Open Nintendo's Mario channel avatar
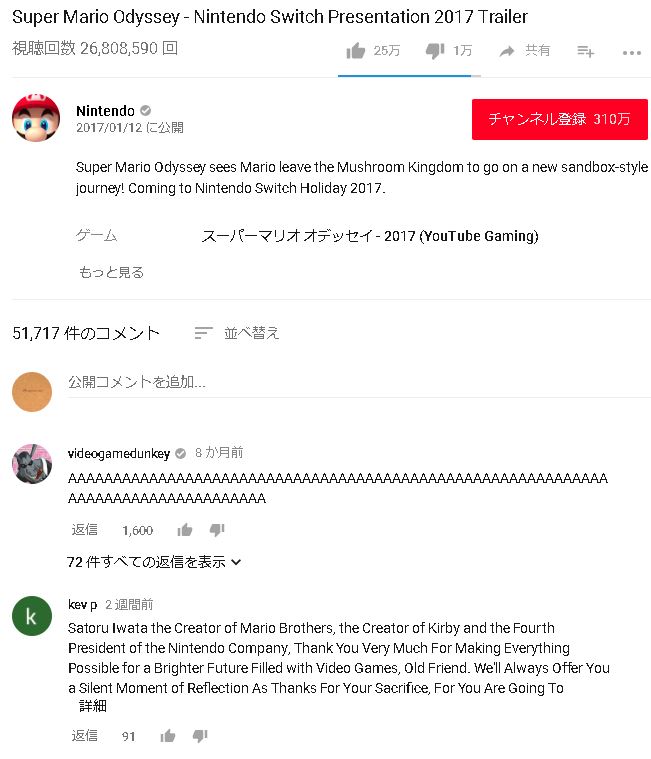Image resolution: width=651 pixels, height=759 pixels. pos(36,118)
